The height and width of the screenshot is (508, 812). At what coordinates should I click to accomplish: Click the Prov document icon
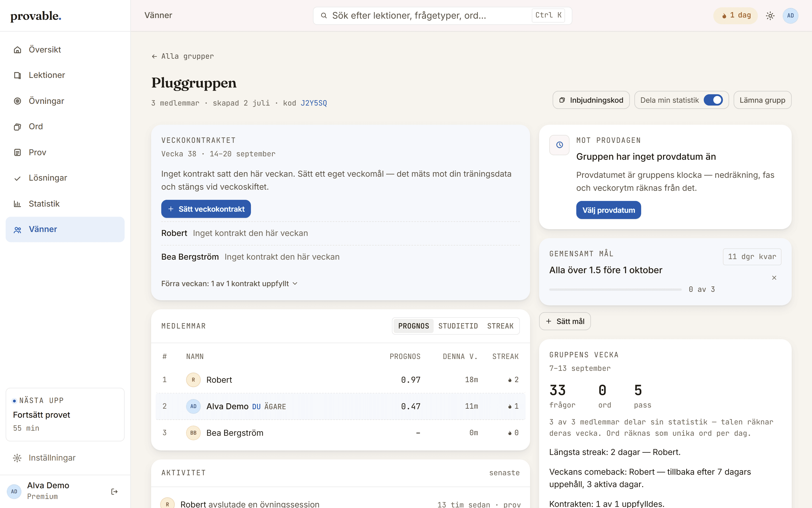[x=17, y=152]
